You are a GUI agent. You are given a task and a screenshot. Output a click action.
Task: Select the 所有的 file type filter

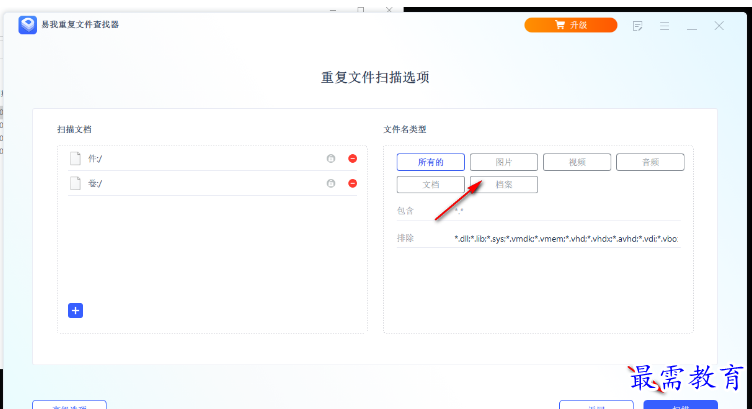pyautogui.click(x=430, y=162)
